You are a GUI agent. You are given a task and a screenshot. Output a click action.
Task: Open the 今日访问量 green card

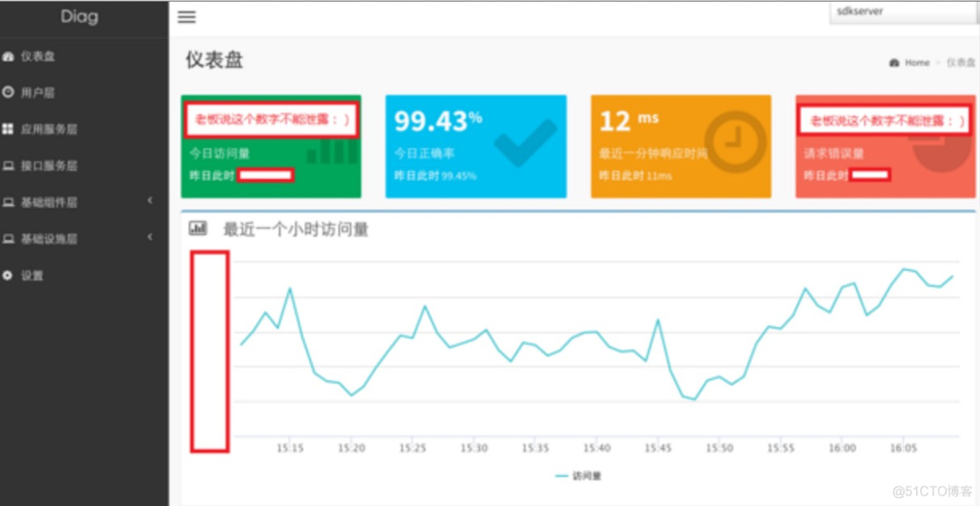tap(271, 147)
